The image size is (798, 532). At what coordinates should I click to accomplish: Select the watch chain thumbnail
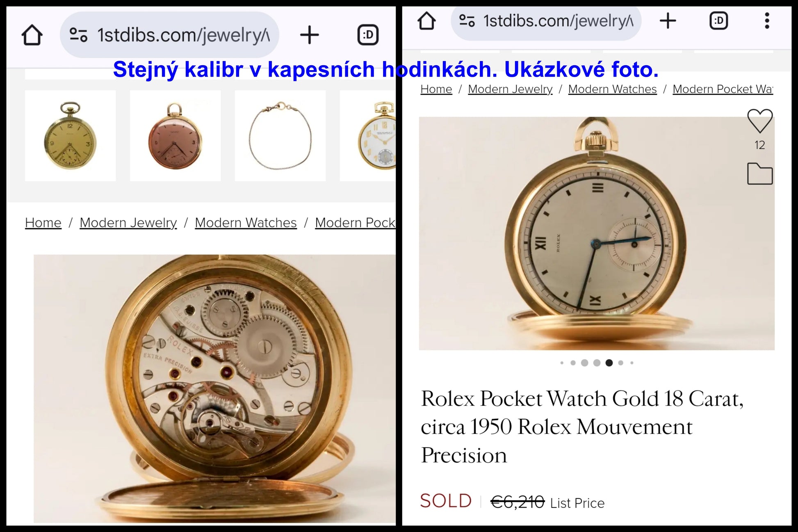[280, 136]
